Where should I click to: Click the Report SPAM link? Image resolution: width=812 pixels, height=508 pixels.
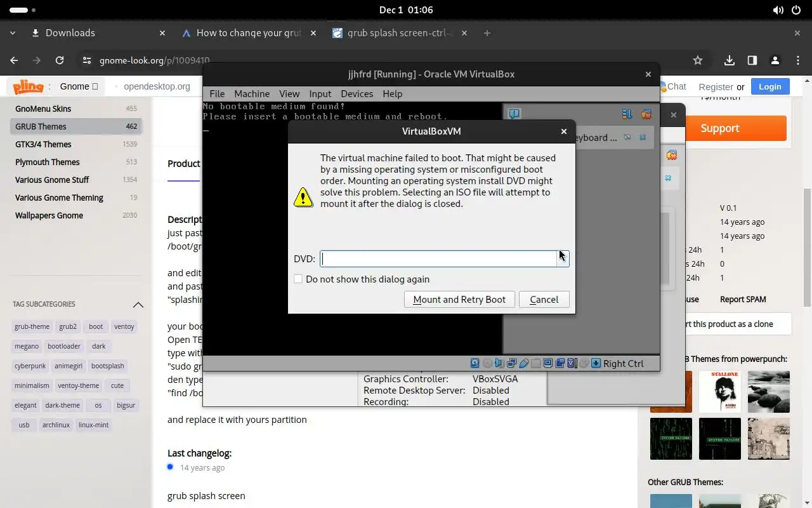(743, 299)
